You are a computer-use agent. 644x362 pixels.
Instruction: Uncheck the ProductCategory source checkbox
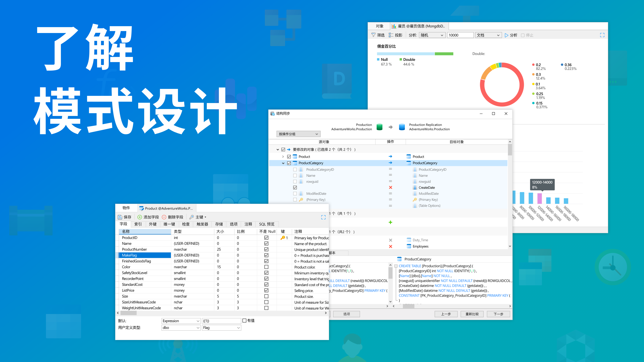(289, 163)
